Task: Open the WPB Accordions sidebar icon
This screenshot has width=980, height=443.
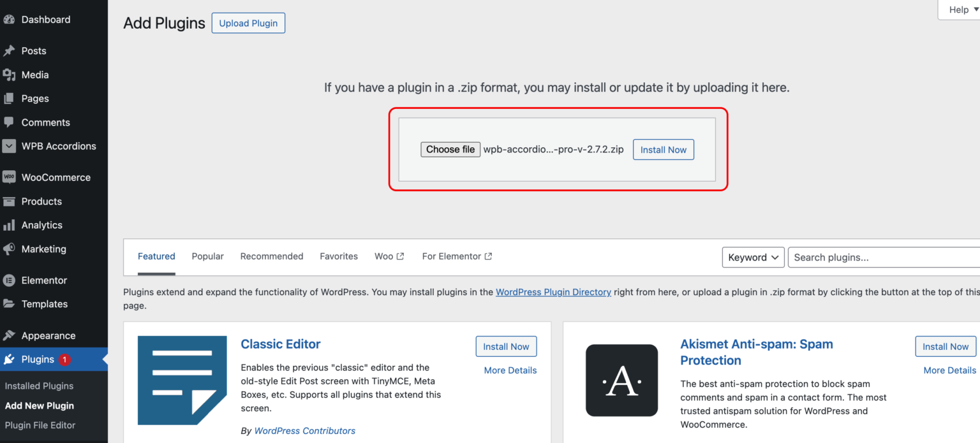Action: coord(10,146)
